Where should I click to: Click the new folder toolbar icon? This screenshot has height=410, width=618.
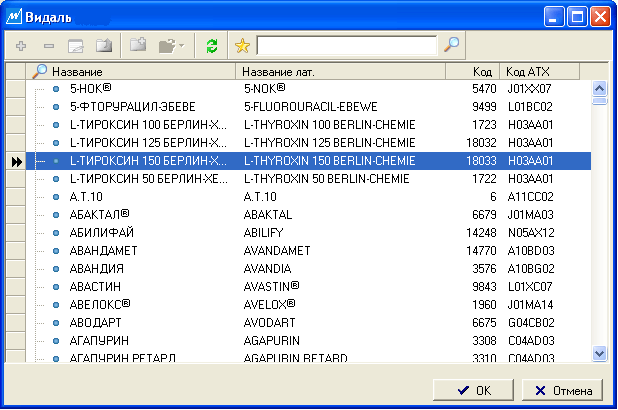click(x=138, y=45)
